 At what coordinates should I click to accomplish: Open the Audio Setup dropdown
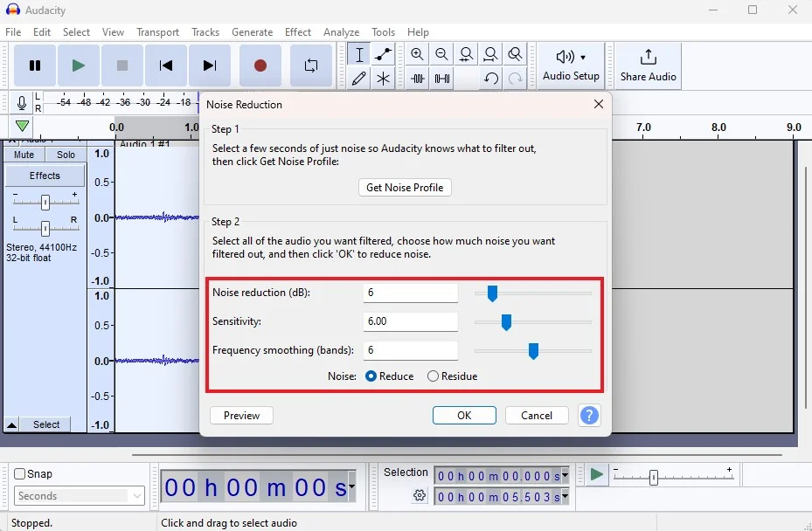[571, 66]
